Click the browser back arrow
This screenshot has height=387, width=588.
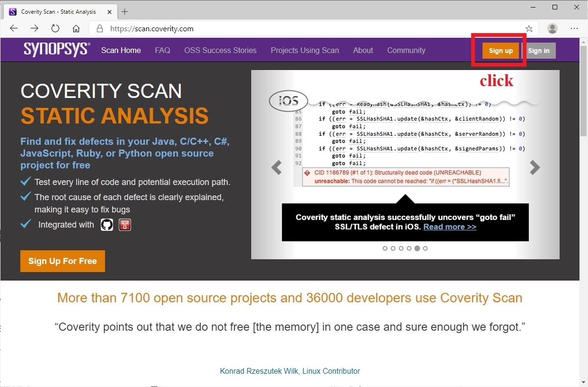click(x=14, y=28)
